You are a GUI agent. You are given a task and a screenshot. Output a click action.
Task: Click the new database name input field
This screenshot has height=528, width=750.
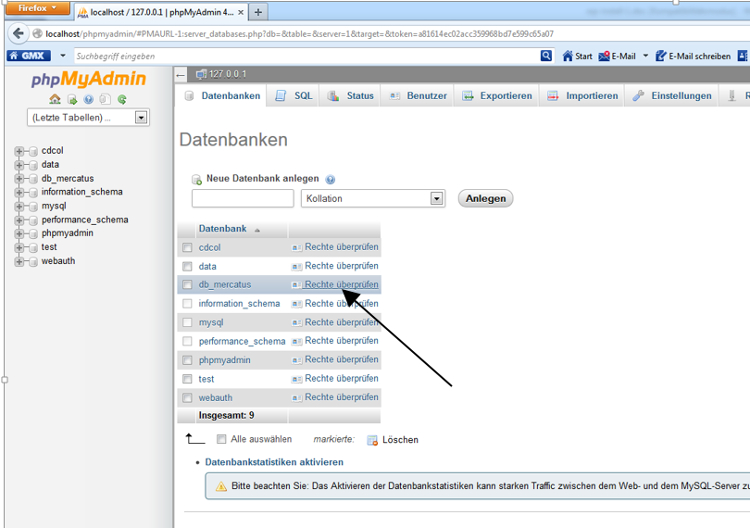pyautogui.click(x=242, y=198)
